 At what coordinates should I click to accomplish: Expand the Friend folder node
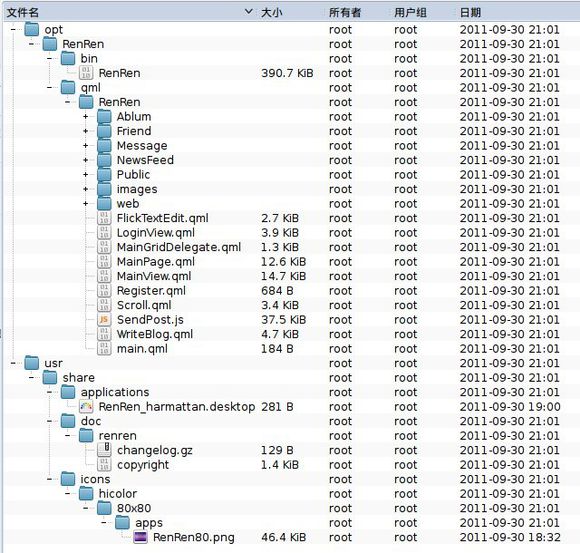coord(86,131)
